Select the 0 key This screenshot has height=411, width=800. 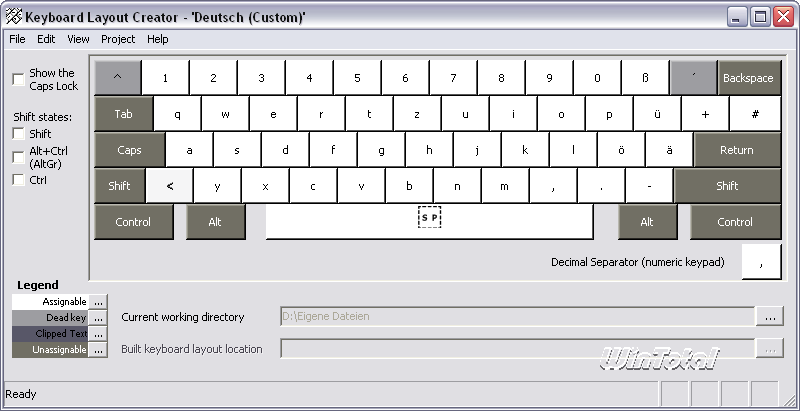597,78
